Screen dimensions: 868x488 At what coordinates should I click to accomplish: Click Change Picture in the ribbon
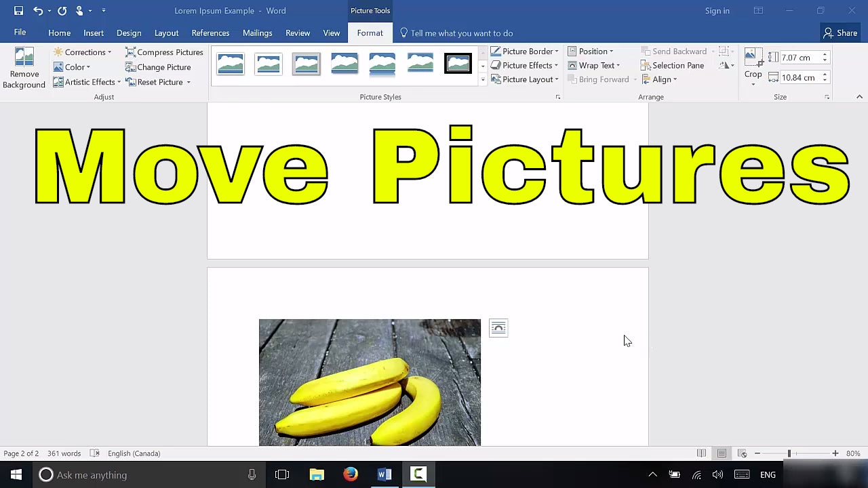pos(158,67)
